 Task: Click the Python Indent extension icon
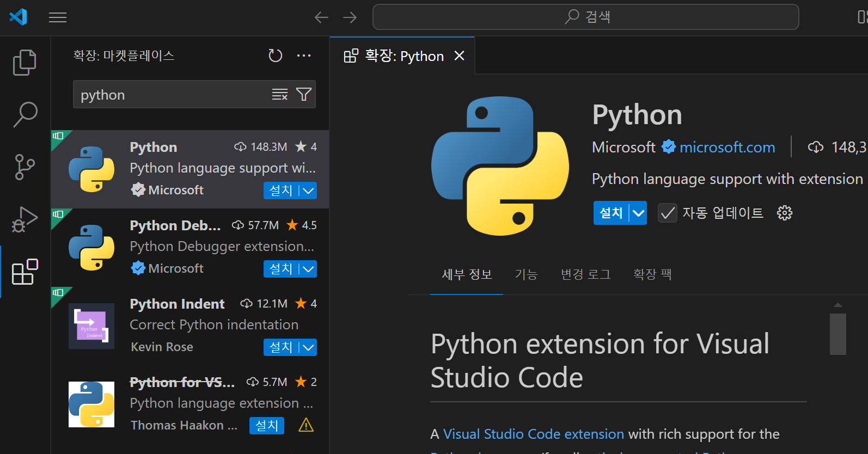click(91, 326)
